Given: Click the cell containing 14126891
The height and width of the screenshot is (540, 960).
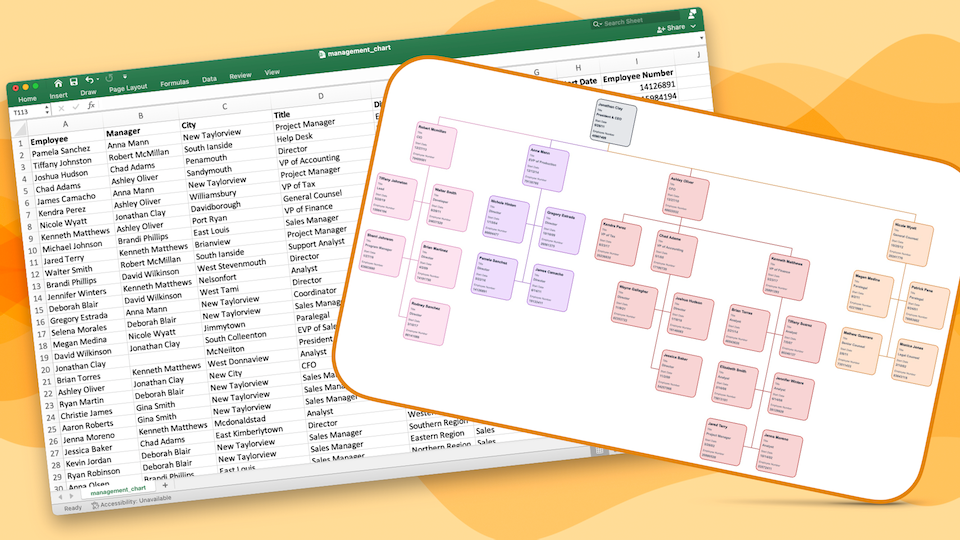Looking at the screenshot, I should pyautogui.click(x=639, y=87).
